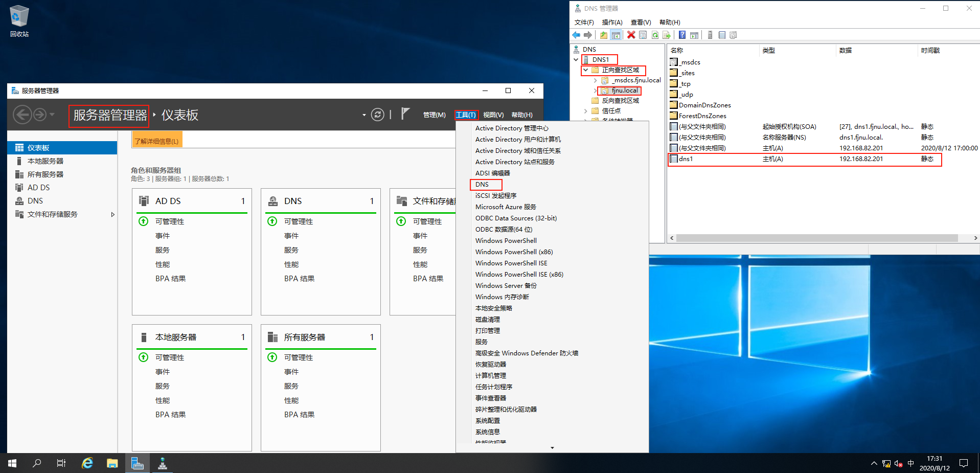Toggle the Show/Hide Console Tree toolbar icon
Viewport: 980px width, 473px height.
click(616, 35)
